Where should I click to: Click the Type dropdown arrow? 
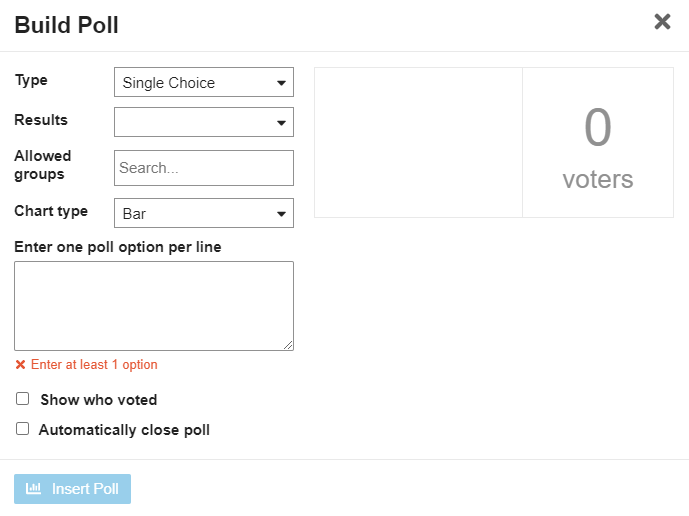[x=281, y=83]
